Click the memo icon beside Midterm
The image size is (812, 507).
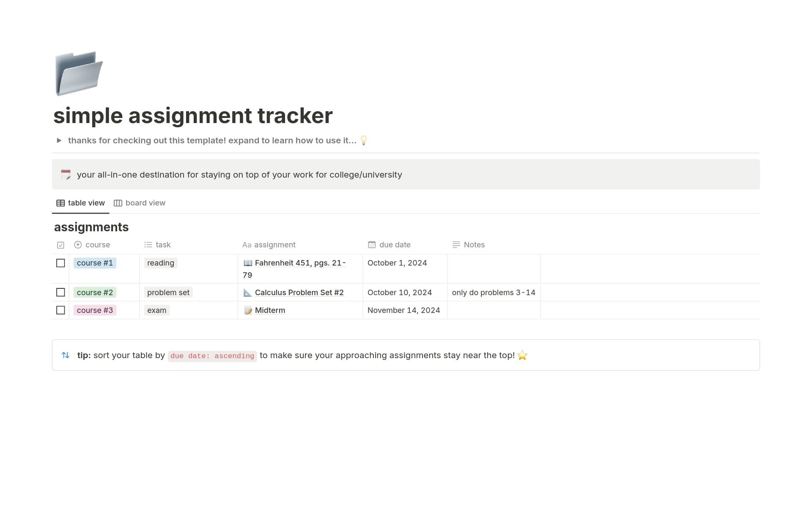[x=248, y=310]
